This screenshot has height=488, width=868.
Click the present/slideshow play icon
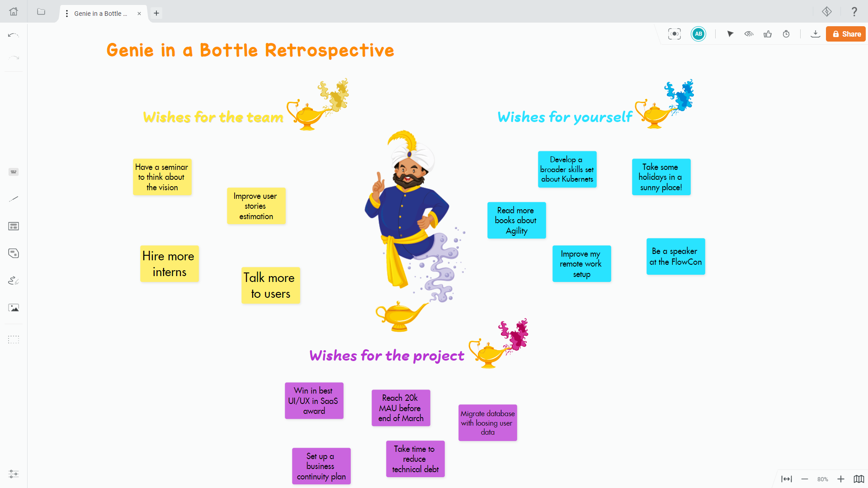tap(730, 34)
